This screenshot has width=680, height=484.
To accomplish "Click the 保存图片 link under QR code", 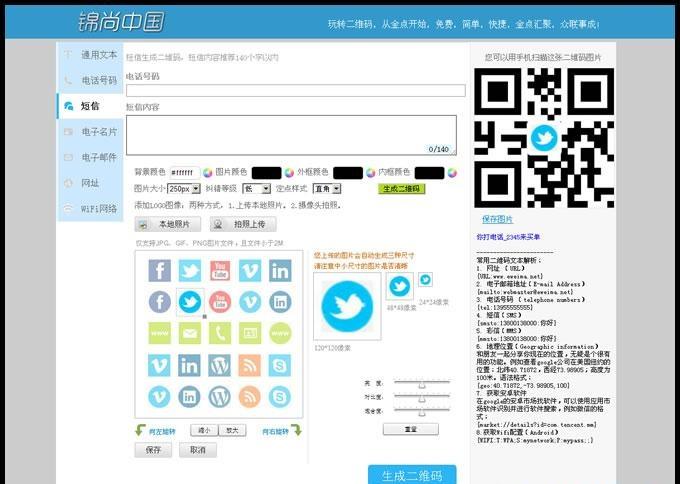I will 497,219.
